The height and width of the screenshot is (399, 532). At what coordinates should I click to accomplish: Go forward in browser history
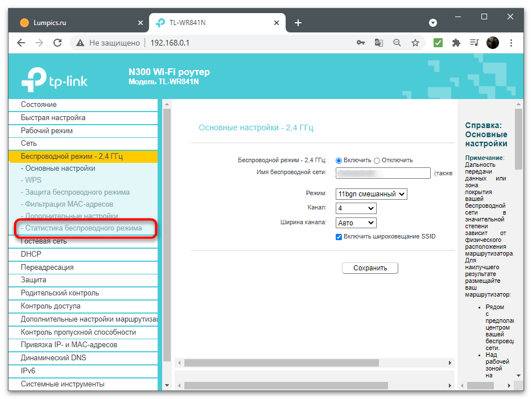(x=39, y=43)
